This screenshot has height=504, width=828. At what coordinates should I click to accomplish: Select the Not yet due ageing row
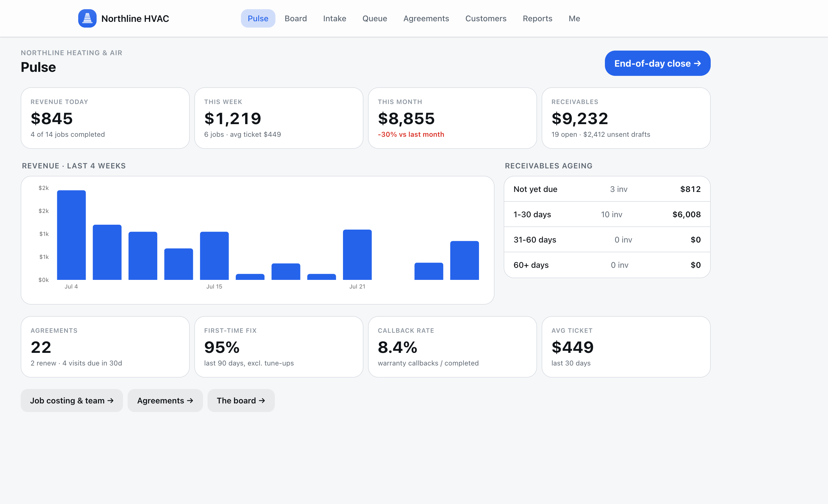pos(607,189)
